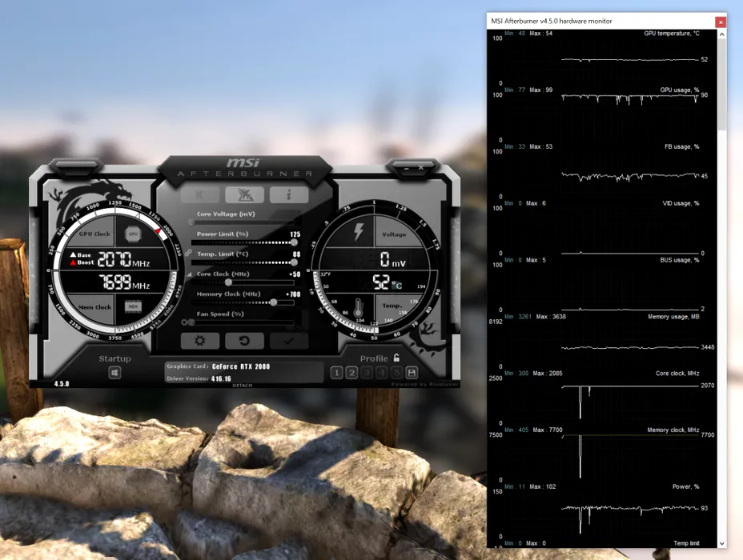743x560 pixels.
Task: Minimize the MSI Afterburner skin window
Action: (x=408, y=168)
